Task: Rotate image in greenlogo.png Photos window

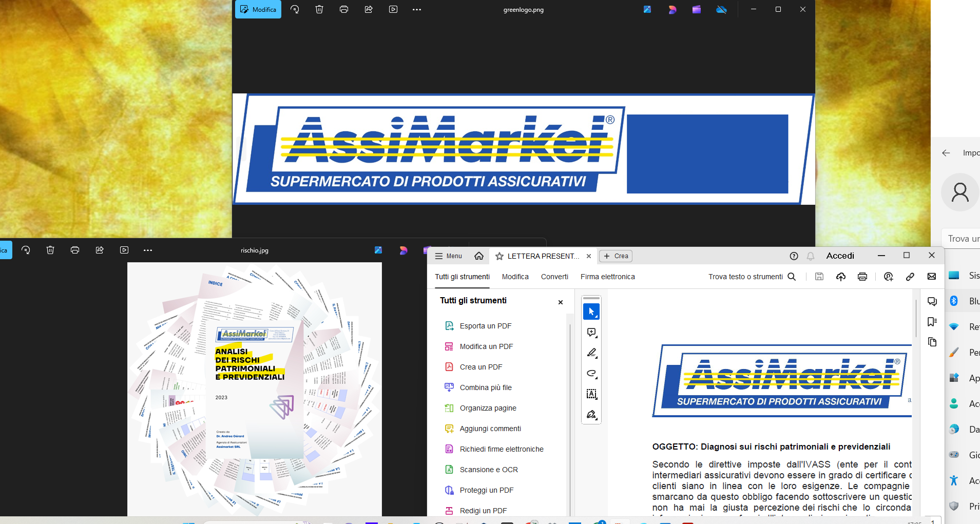Action: 295,9
